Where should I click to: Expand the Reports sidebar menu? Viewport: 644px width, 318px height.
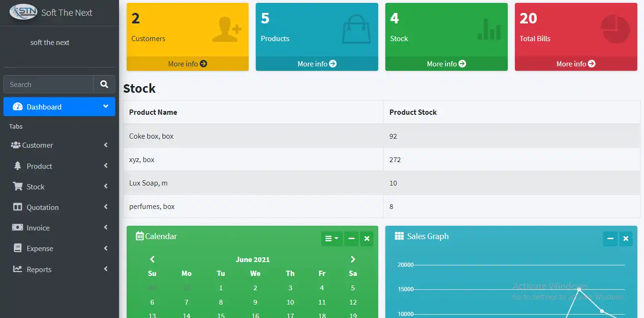(59, 270)
